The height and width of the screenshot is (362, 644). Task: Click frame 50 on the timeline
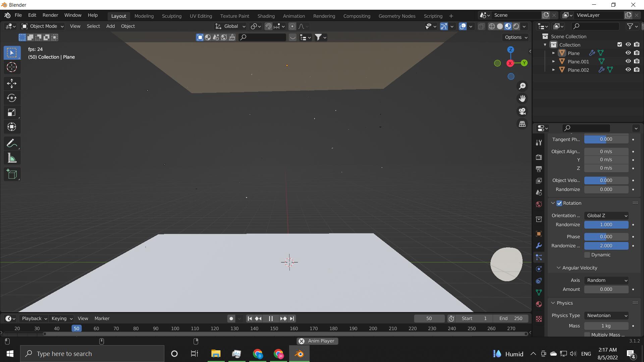click(76, 328)
